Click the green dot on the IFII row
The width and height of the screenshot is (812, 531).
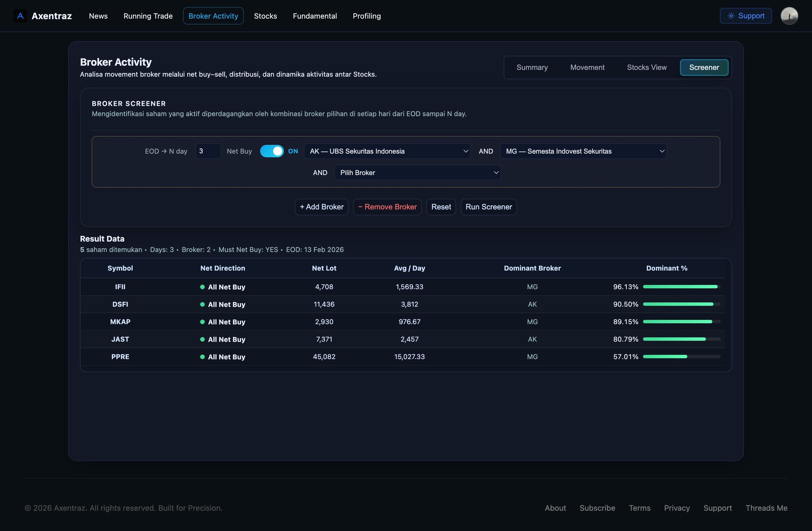click(x=202, y=287)
